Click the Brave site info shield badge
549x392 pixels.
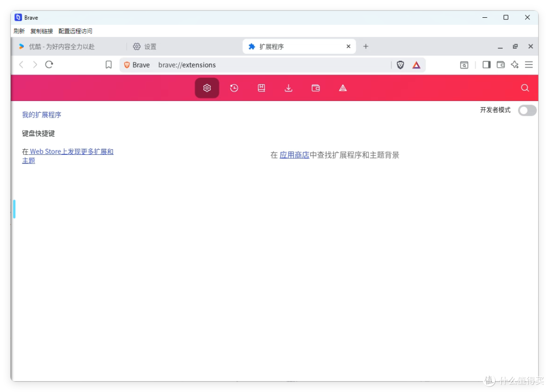[x=137, y=65]
